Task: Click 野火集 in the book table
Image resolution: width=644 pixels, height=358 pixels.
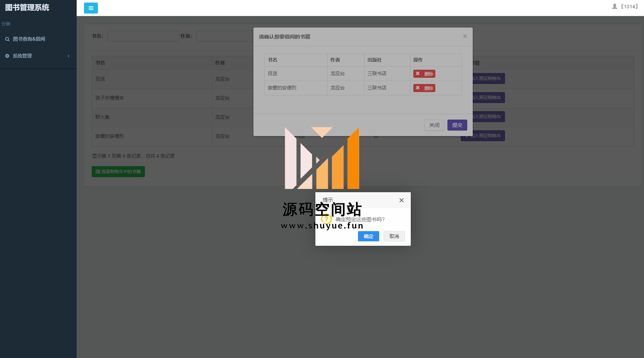Action: click(x=103, y=117)
